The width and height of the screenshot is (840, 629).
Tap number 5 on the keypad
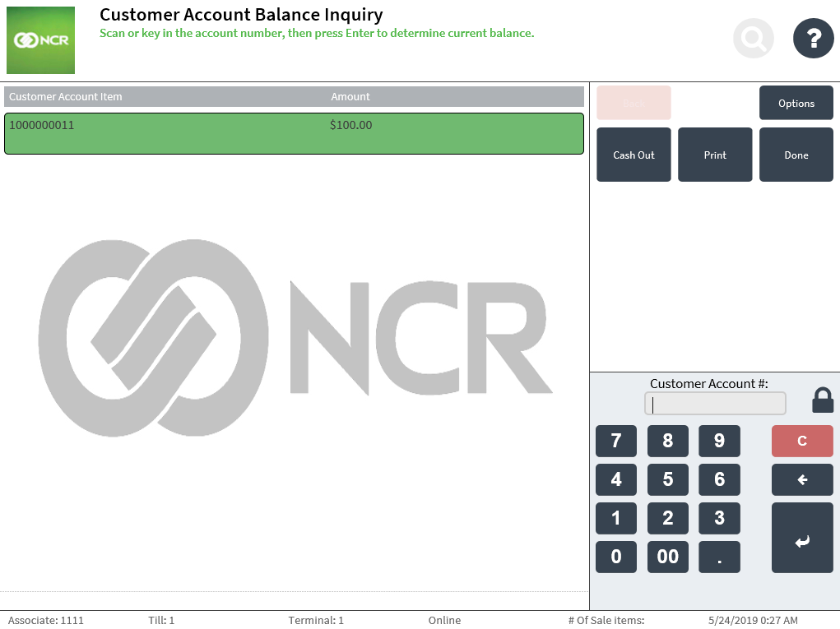coord(667,479)
